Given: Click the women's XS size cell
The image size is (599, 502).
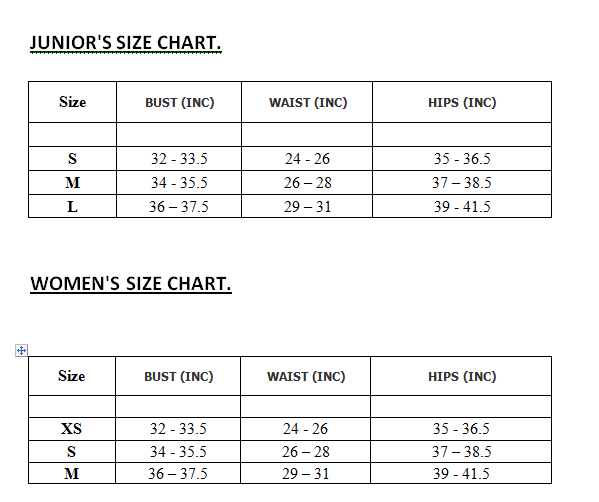Looking at the screenshot, I should point(72,429).
